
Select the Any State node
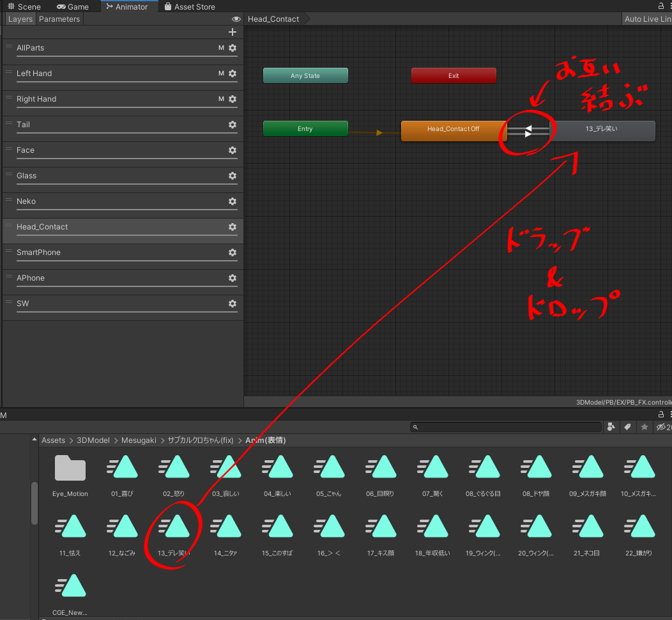(305, 75)
